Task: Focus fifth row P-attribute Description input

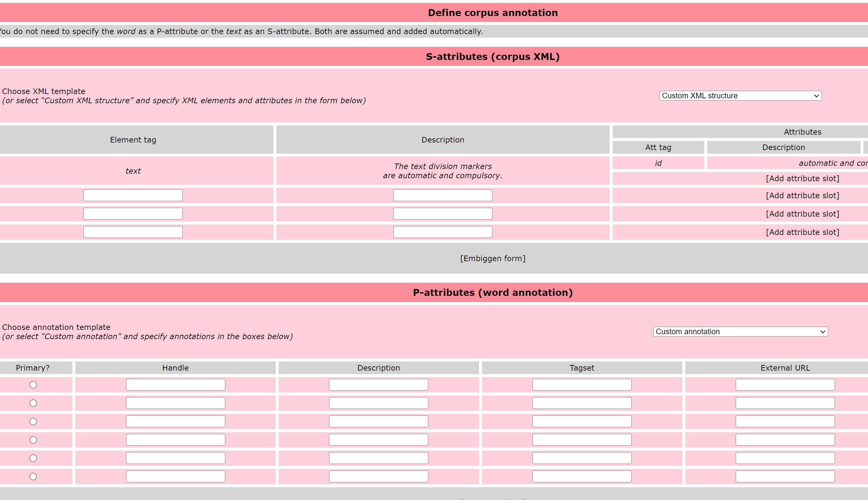Action: coord(379,458)
